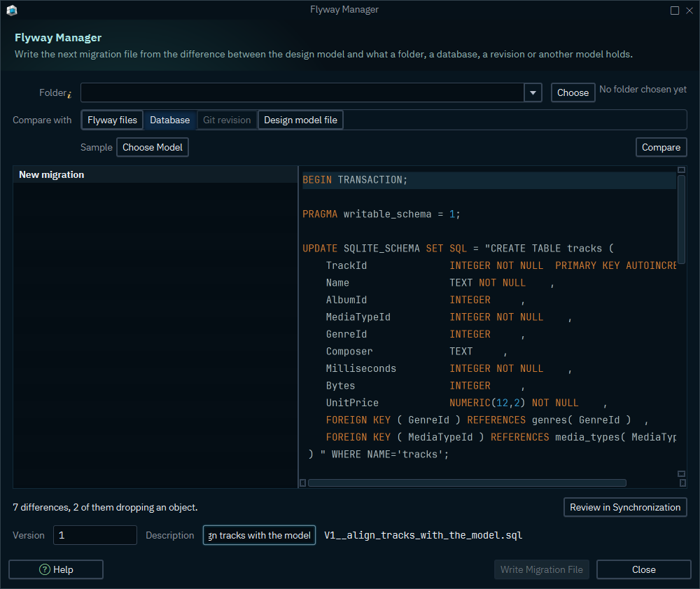The image size is (700, 589).
Task: Click the No folder chosen yet label
Action: coord(643,90)
